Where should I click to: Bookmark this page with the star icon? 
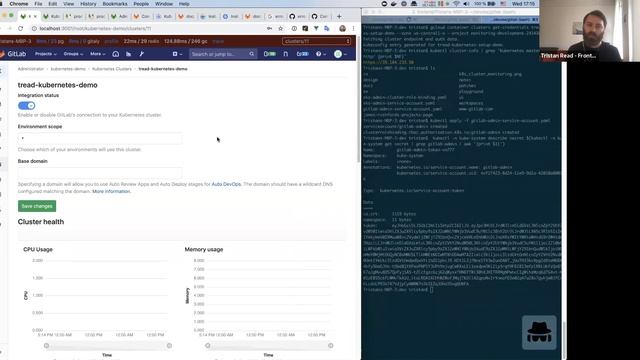click(x=280, y=29)
